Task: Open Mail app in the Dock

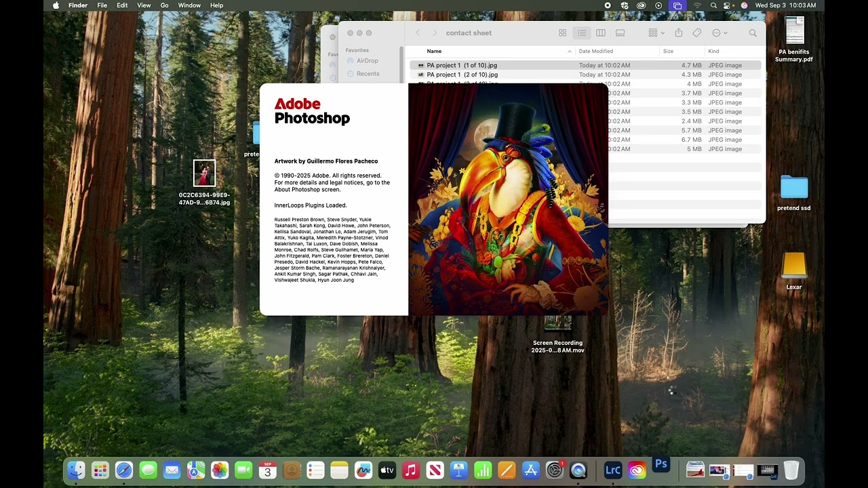Action: [172, 470]
